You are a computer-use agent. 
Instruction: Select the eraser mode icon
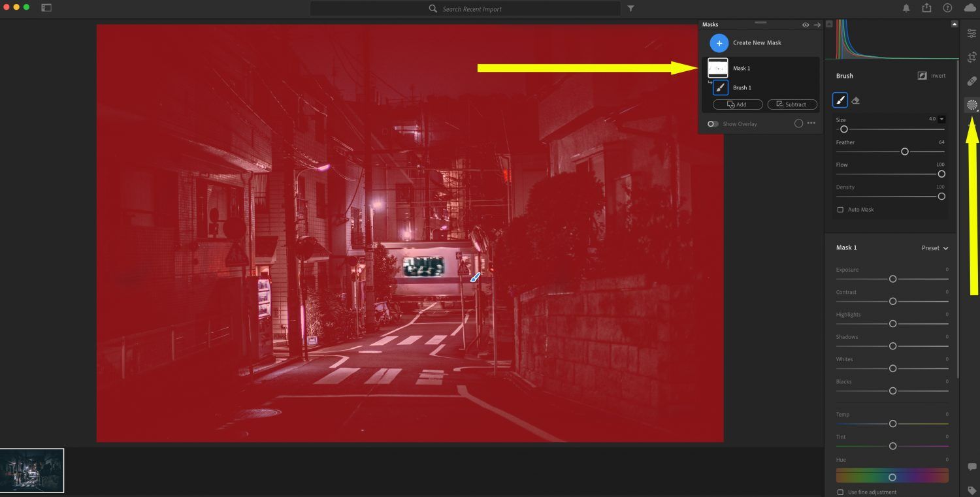pos(856,101)
